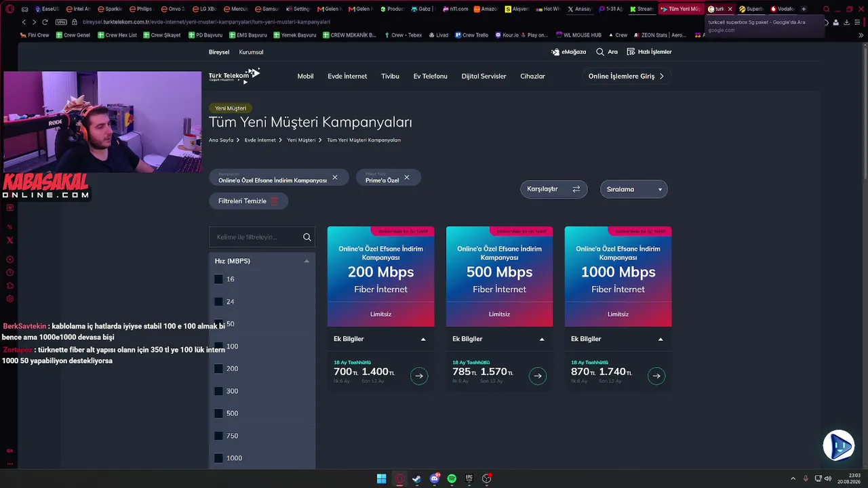Screen dimensions: 868x488
Task: Open the Tivibu menu
Action: pyautogui.click(x=390, y=76)
